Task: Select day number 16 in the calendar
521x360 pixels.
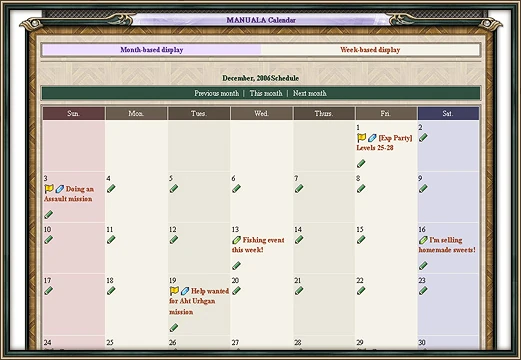Action: (422, 229)
